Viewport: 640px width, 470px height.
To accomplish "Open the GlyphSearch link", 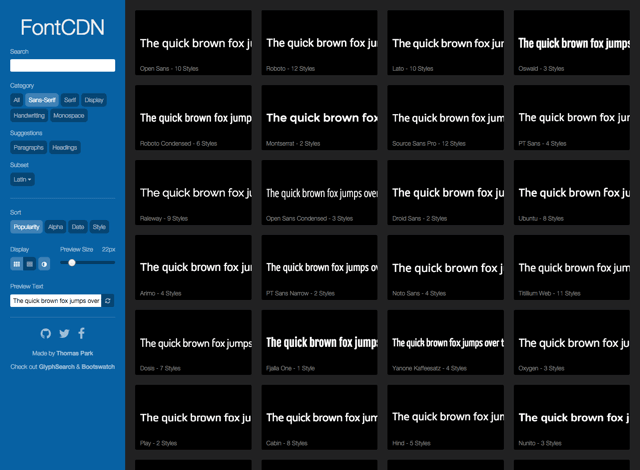I will click(57, 367).
